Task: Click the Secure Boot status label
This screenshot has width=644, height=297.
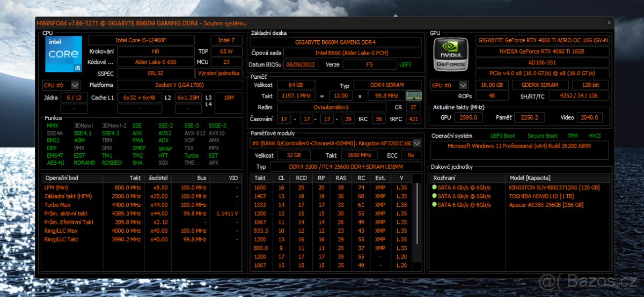Action: click(542, 136)
